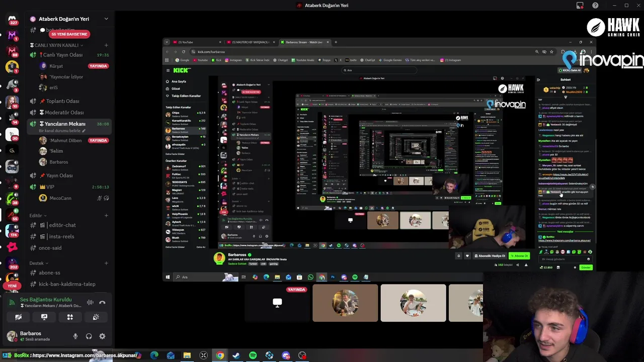Select user 'Salim in voice channel
The width and height of the screenshot is (644, 362).
pyautogui.click(x=50, y=151)
